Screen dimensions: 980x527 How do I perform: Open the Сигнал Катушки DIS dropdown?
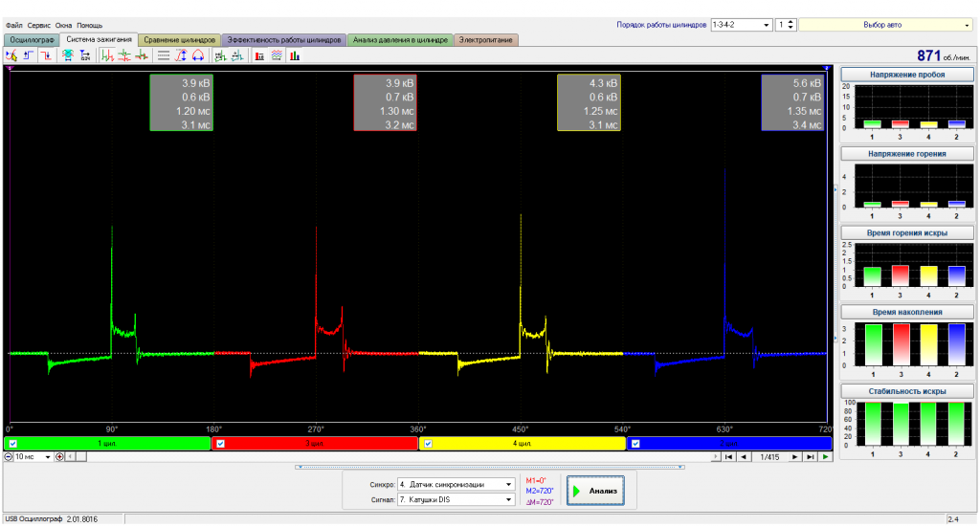tap(457, 499)
